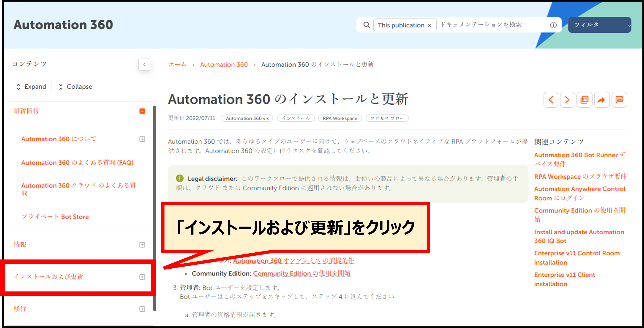Open the feedback comment icon

point(619,100)
